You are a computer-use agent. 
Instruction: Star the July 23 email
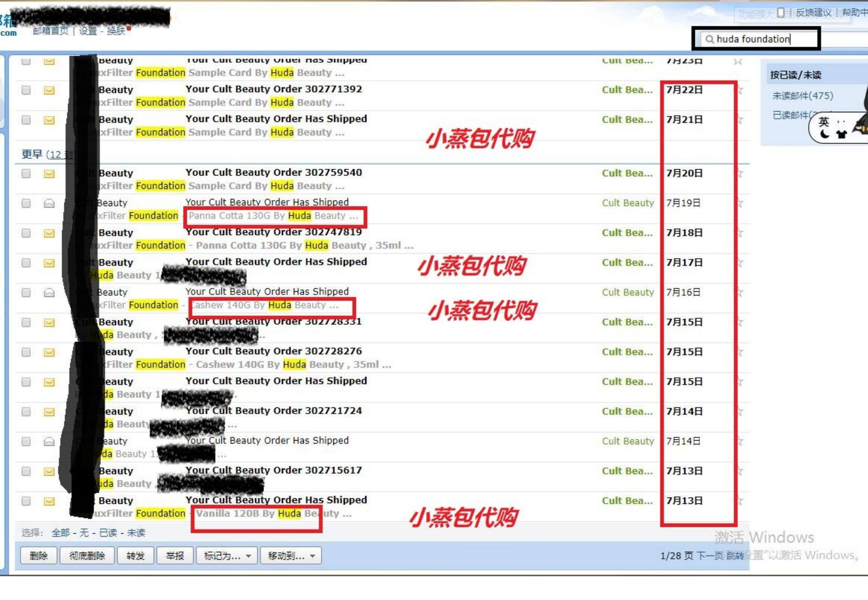(x=738, y=61)
